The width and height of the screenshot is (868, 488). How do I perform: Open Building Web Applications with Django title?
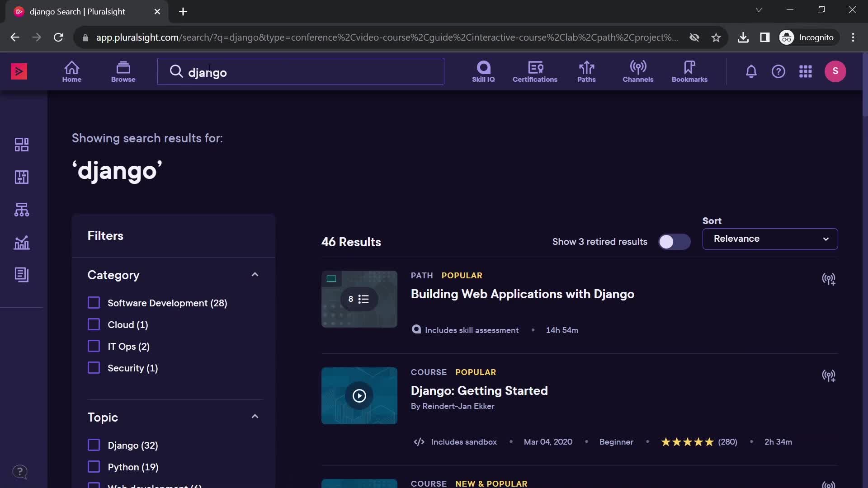(x=522, y=294)
